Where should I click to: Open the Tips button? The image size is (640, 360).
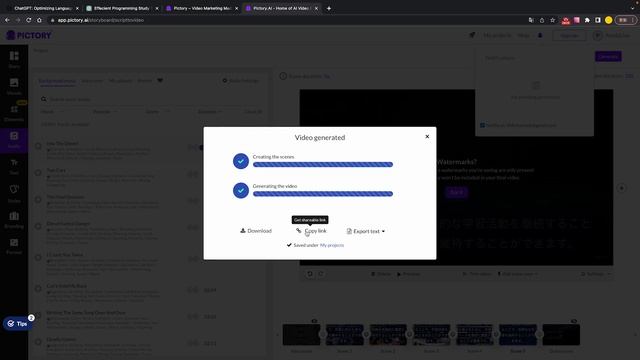click(17, 324)
